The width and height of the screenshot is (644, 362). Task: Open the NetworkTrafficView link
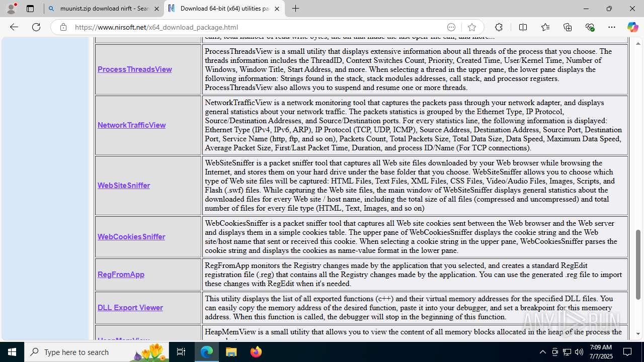pos(131,125)
